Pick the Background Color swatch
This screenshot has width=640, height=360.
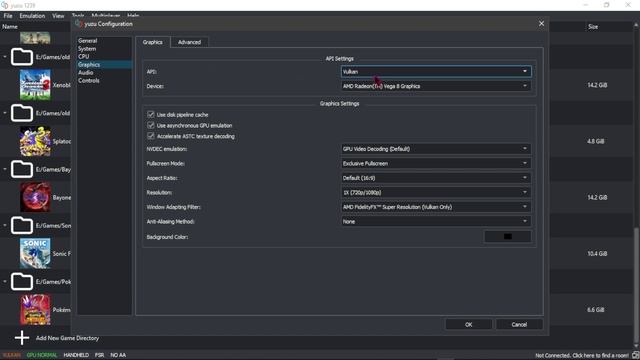coord(508,236)
